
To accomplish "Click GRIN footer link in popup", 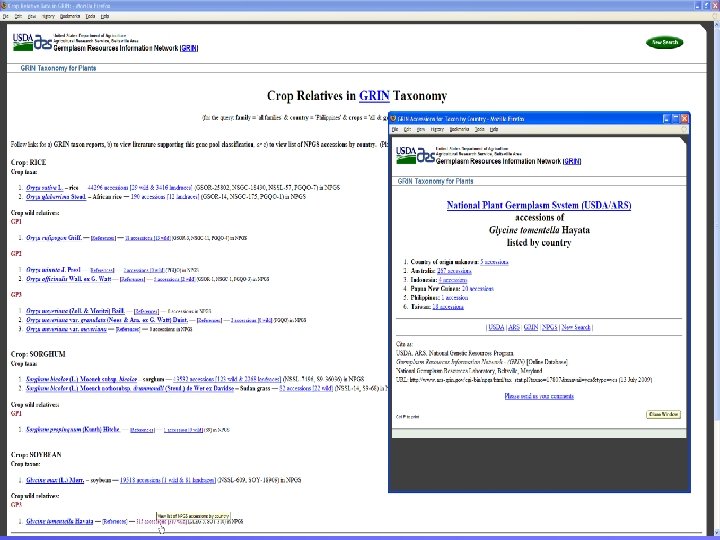I will pyautogui.click(x=531, y=327).
